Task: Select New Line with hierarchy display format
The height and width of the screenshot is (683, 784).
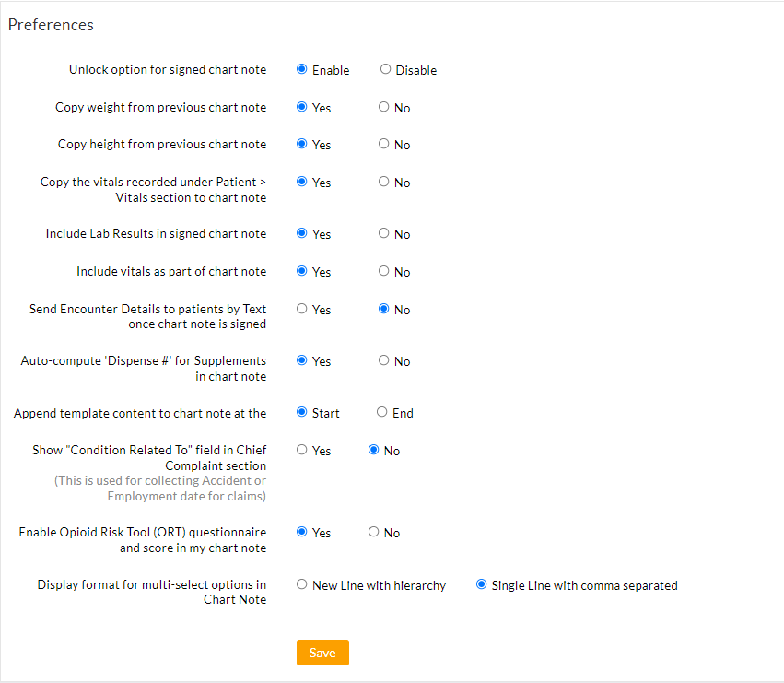Action: (x=300, y=583)
